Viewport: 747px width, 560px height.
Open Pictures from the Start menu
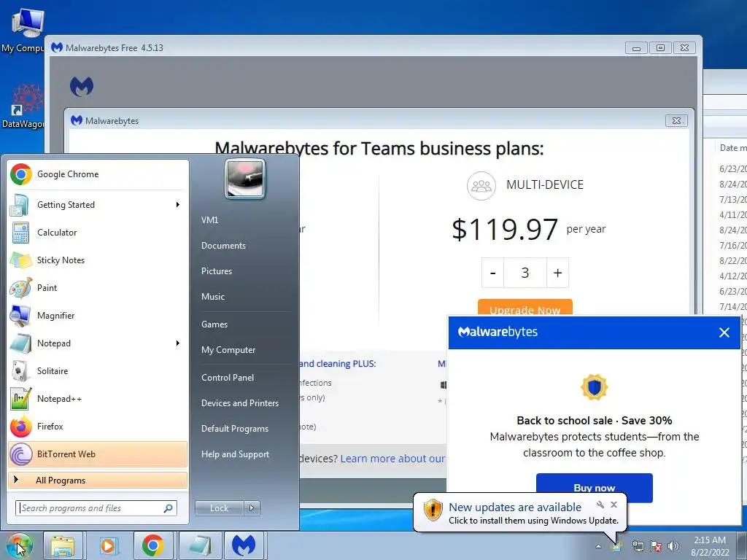216,271
